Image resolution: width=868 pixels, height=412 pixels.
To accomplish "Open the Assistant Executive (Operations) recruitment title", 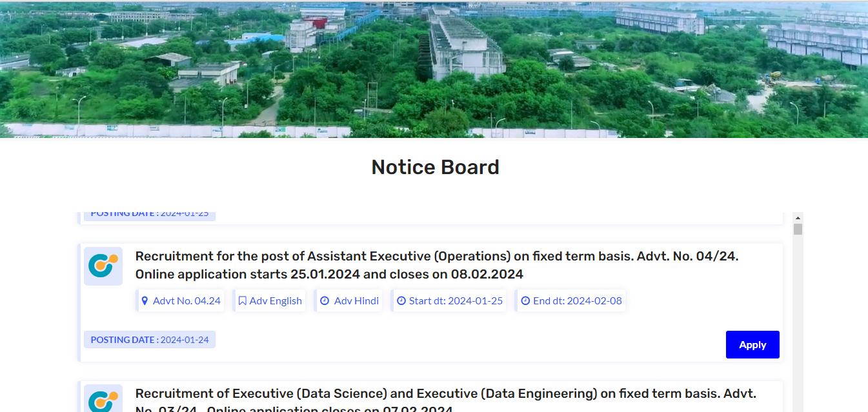I will [436, 265].
